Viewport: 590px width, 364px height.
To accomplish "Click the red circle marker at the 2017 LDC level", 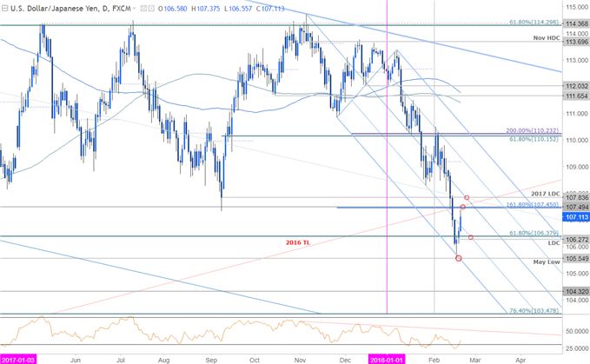I will [467, 197].
